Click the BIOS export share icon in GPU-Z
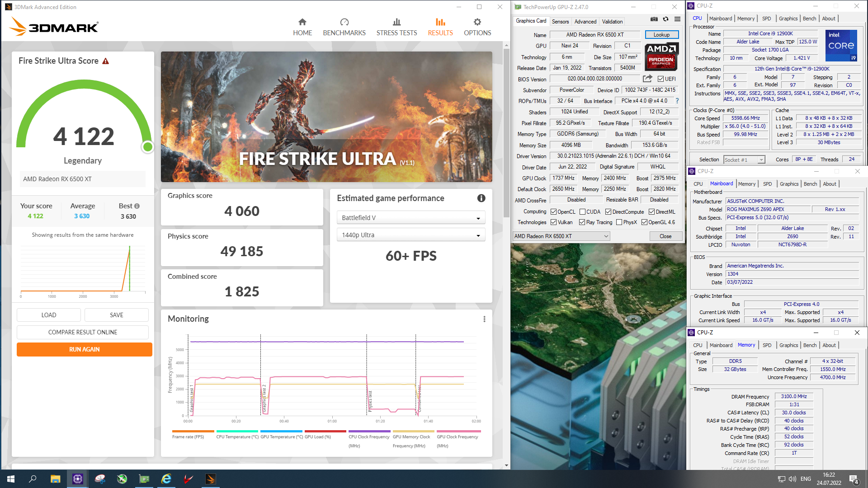 (x=647, y=79)
